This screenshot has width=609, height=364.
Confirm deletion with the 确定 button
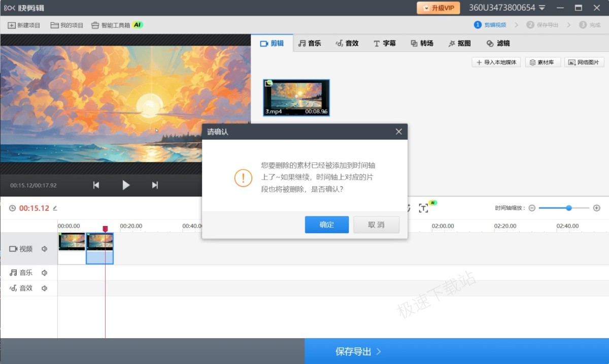(x=327, y=225)
